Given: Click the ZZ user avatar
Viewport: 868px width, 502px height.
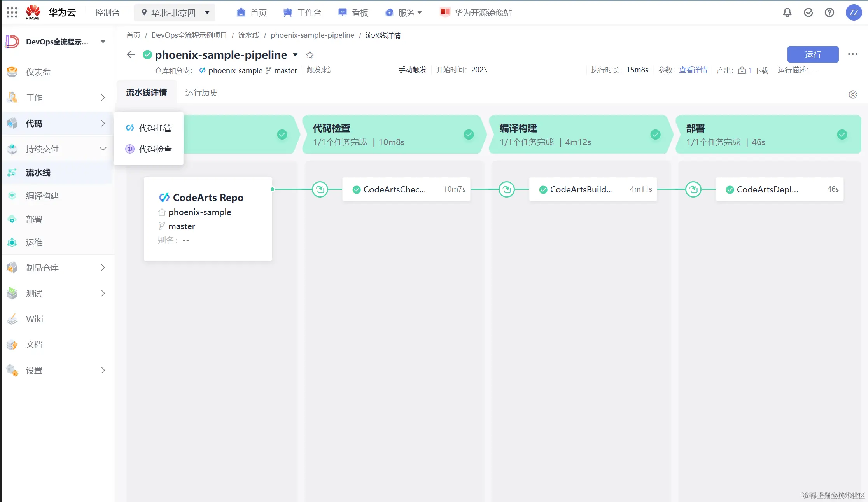Looking at the screenshot, I should (854, 12).
